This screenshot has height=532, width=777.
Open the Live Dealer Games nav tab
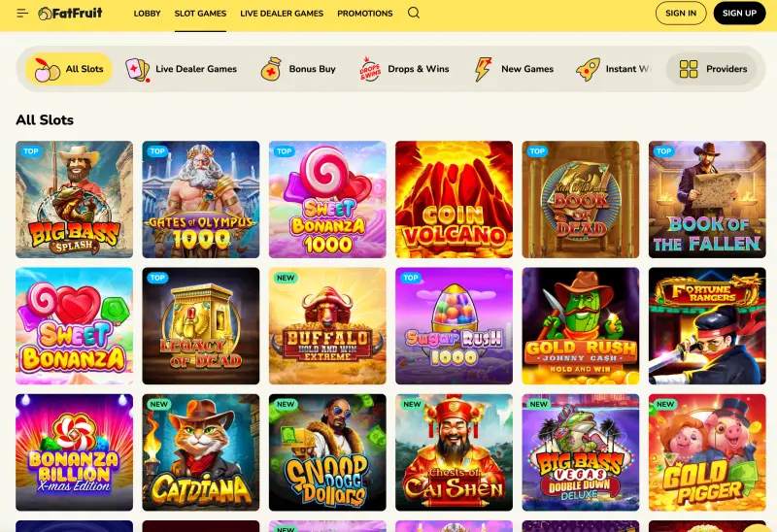(282, 14)
